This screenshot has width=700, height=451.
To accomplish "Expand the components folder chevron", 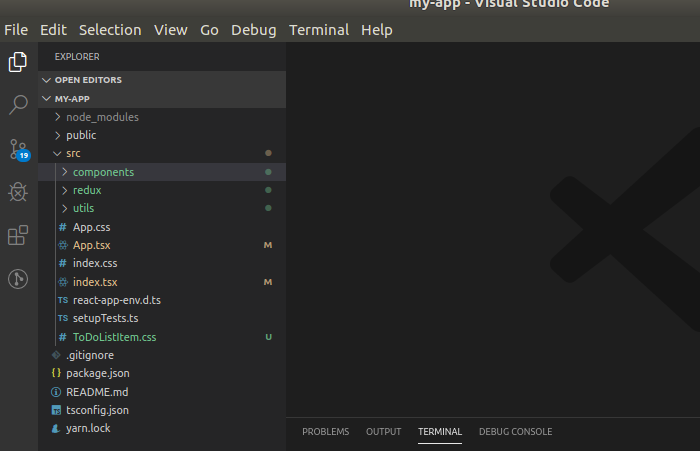I will click(x=65, y=172).
